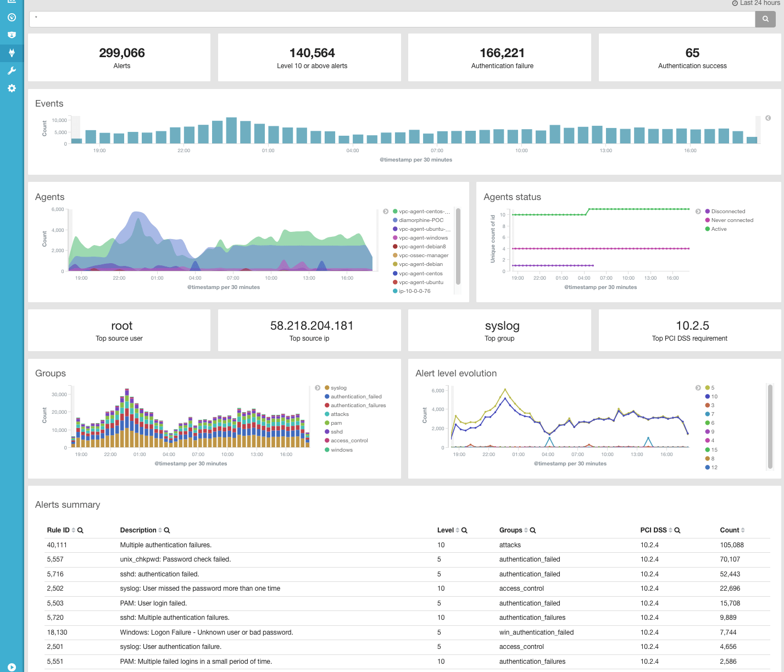The width and height of the screenshot is (784, 672).
Task: Click Rule ID 18,130 cell
Action: 57,632
